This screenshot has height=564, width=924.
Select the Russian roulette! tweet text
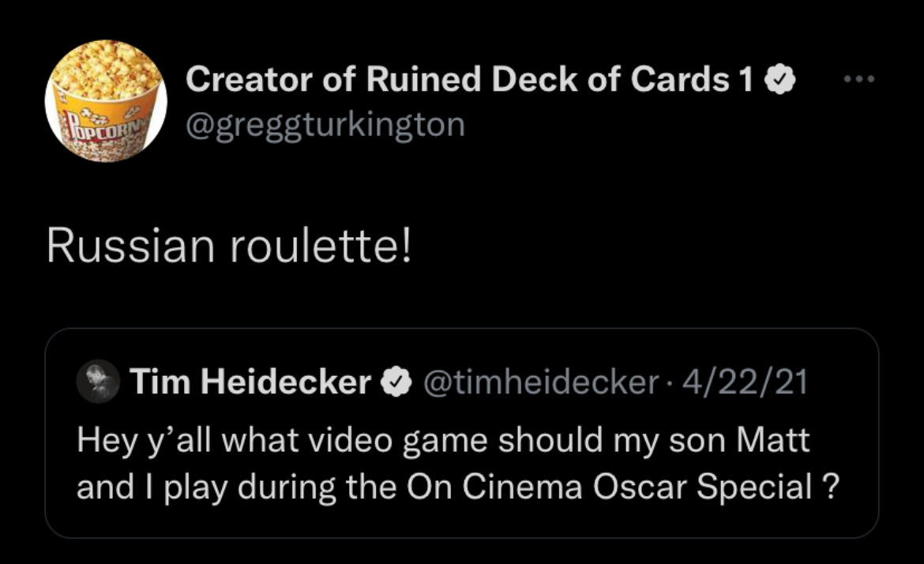229,246
